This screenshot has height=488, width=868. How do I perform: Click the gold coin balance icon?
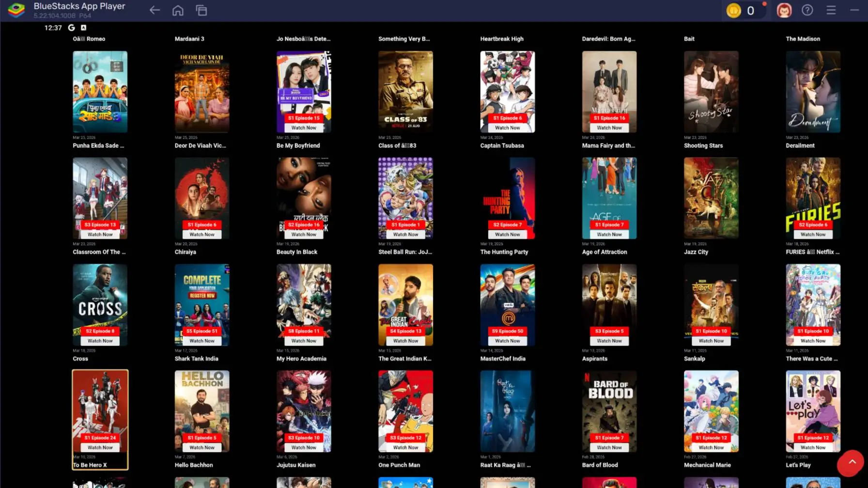pyautogui.click(x=733, y=10)
